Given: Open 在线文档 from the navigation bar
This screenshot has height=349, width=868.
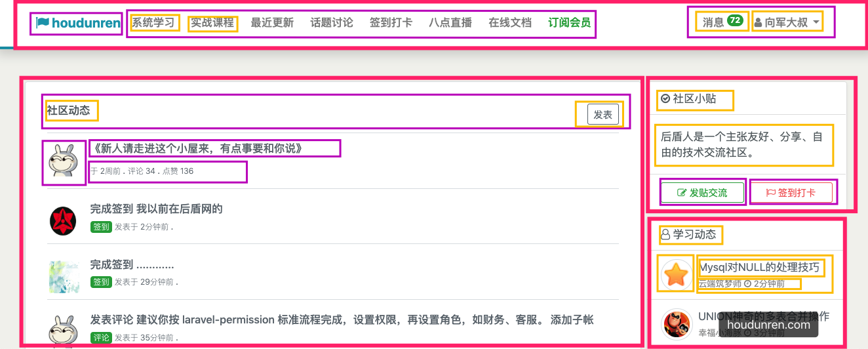Looking at the screenshot, I should click(x=510, y=23).
